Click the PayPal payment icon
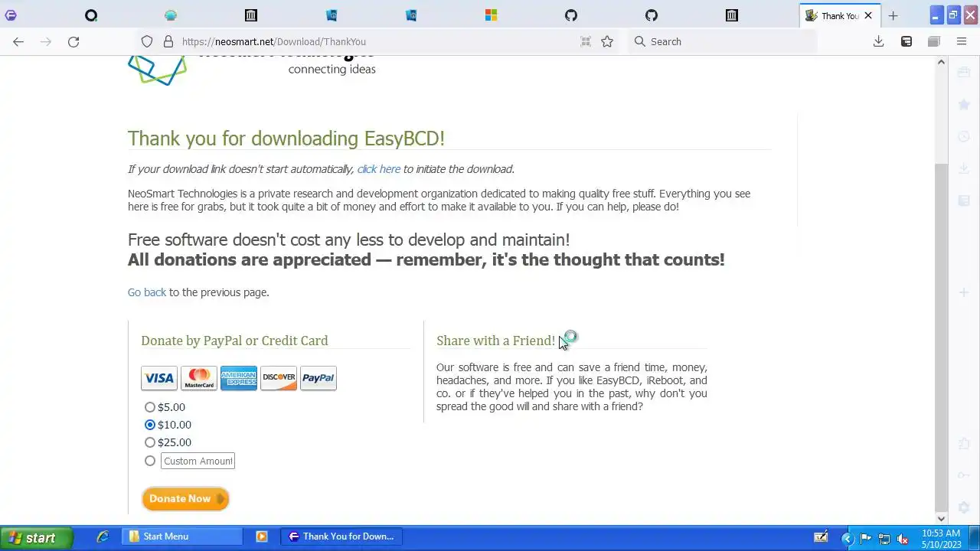This screenshot has height=551, width=980. pyautogui.click(x=318, y=378)
